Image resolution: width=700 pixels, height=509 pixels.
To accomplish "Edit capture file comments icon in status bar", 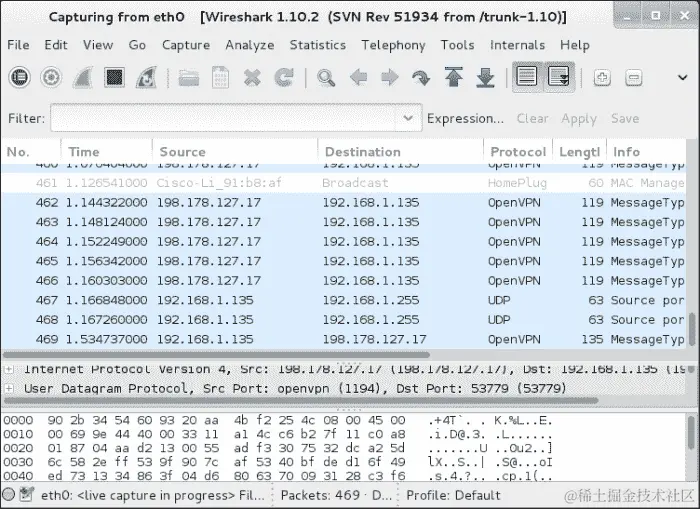I will click(x=27, y=494).
